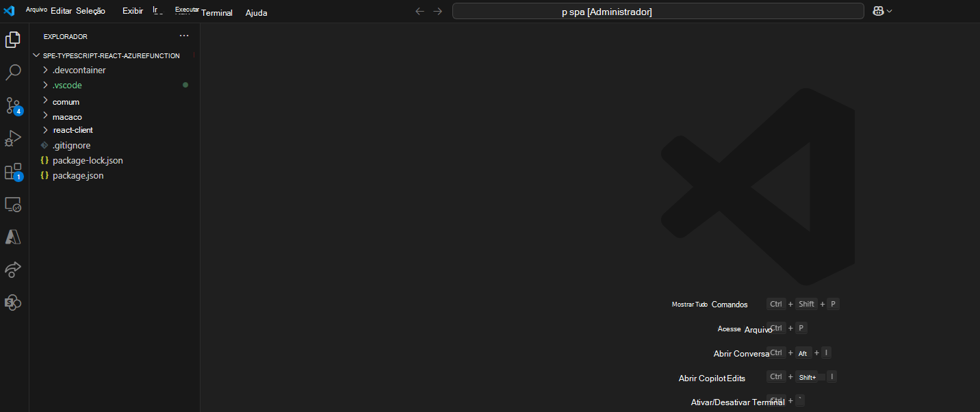Click the VS Code logo icon in title bar
980x412 pixels.
click(x=10, y=11)
